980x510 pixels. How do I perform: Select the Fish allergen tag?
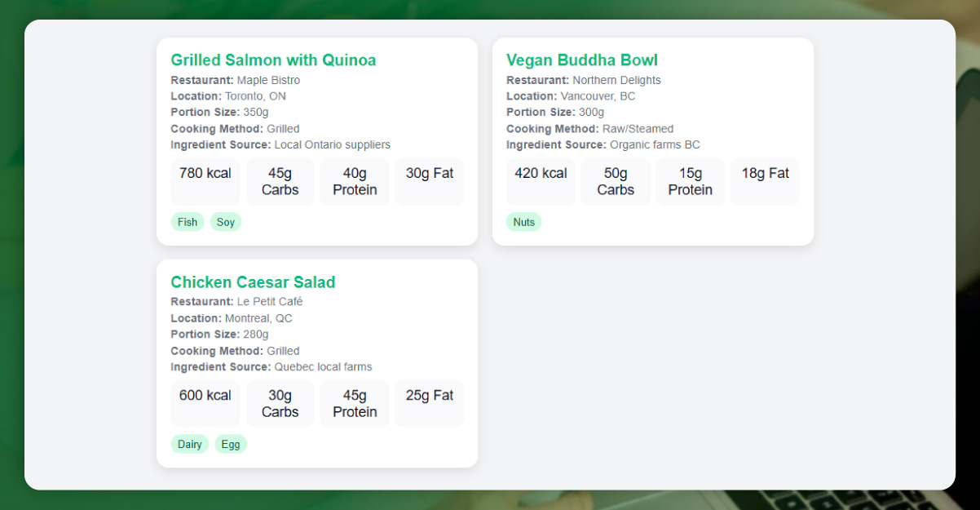click(x=187, y=221)
